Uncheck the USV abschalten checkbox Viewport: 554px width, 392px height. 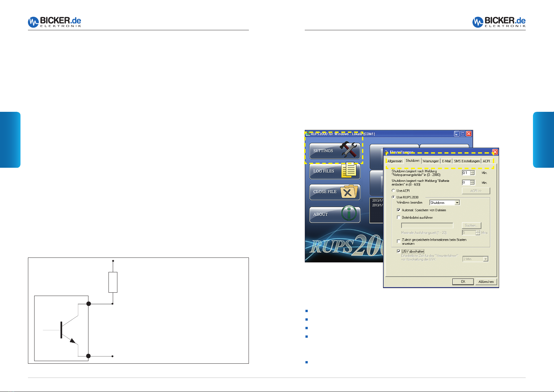(x=398, y=251)
